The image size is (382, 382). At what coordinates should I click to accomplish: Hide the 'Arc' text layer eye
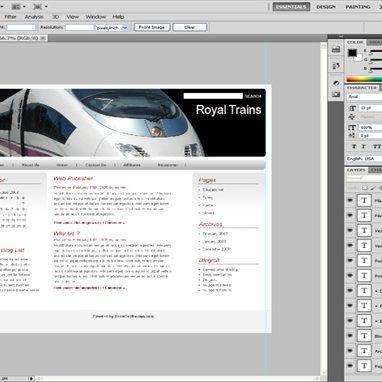pos(350,351)
